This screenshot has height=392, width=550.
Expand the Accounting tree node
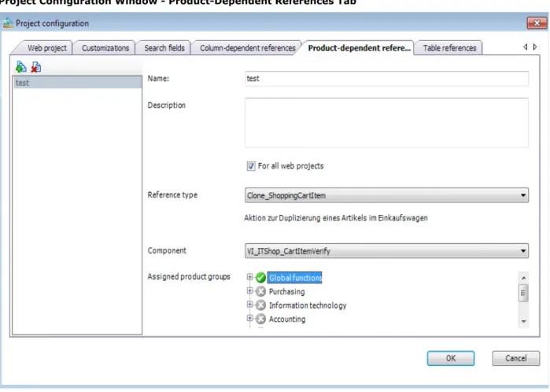(x=249, y=318)
